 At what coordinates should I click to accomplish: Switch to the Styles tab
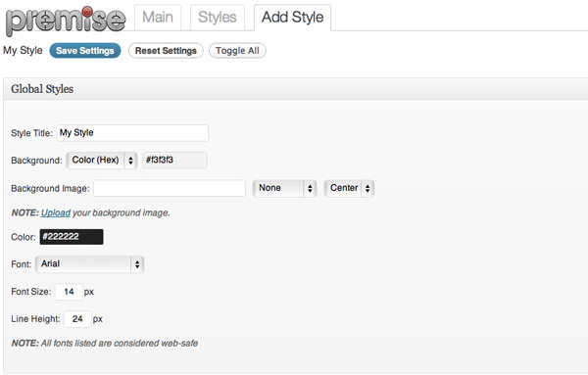click(x=218, y=18)
